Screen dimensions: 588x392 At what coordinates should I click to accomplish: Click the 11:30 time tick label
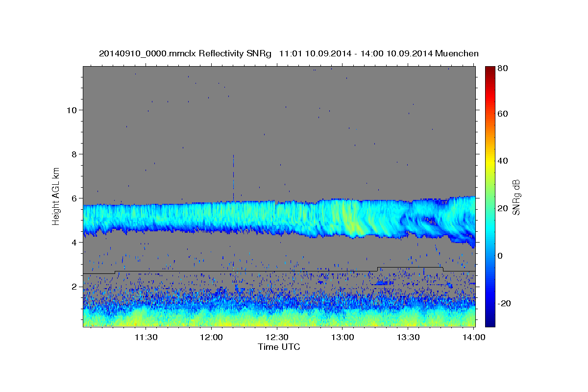tap(146, 338)
